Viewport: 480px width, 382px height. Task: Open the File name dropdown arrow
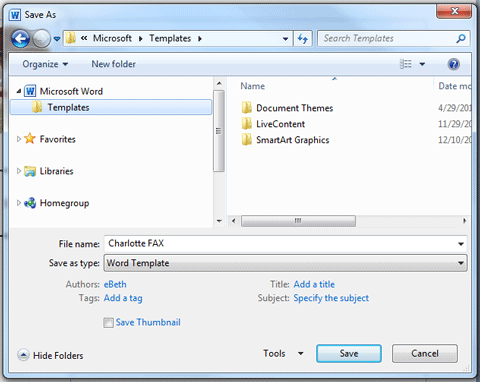tap(461, 244)
